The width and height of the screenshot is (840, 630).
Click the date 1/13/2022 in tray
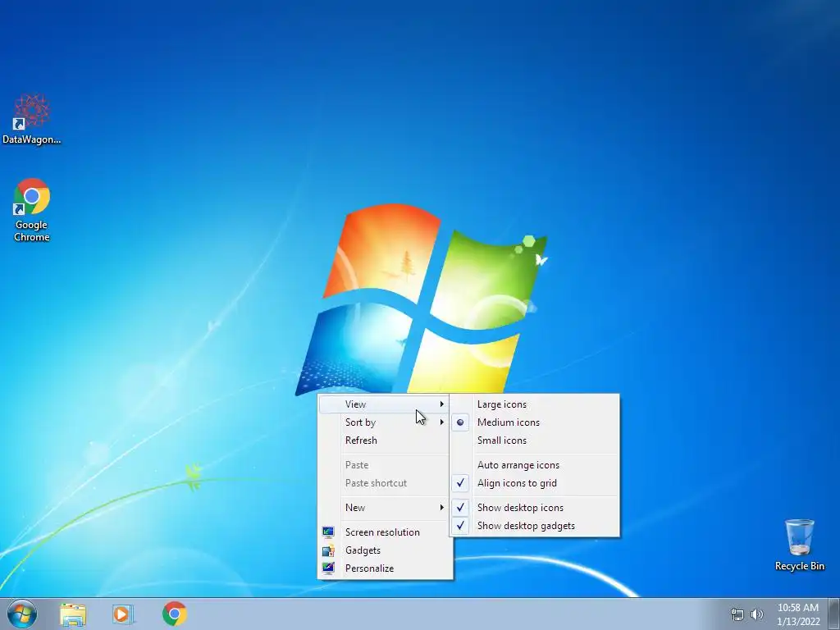tap(798, 622)
